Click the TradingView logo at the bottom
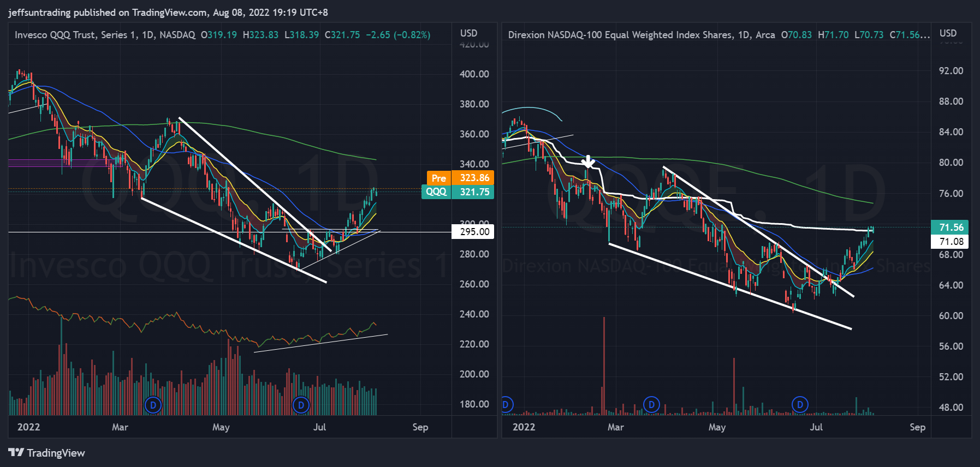Screen dimensions: 980x467 tap(47, 453)
